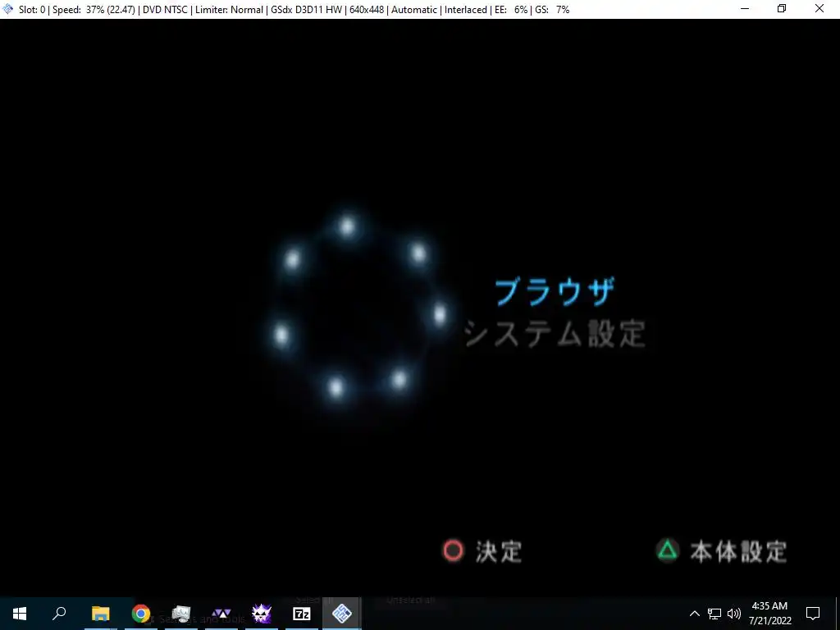
Task: Open 7-Zip from the taskbar
Action: click(x=302, y=614)
